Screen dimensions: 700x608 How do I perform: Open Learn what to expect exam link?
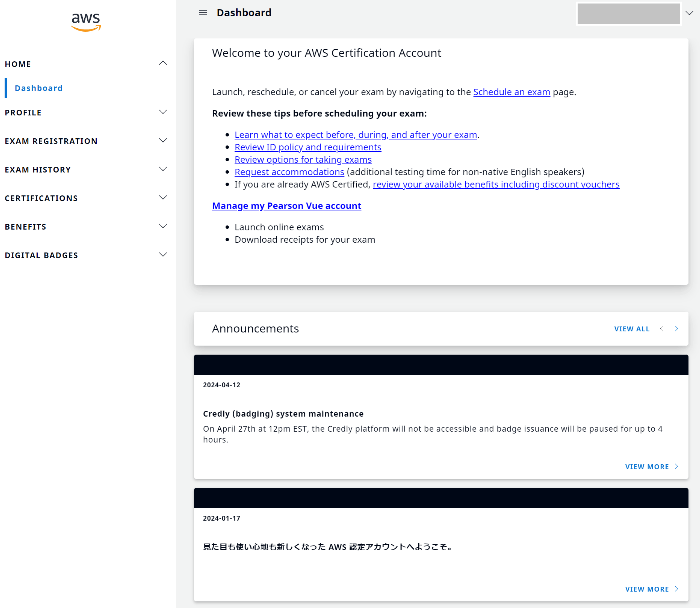[356, 135]
